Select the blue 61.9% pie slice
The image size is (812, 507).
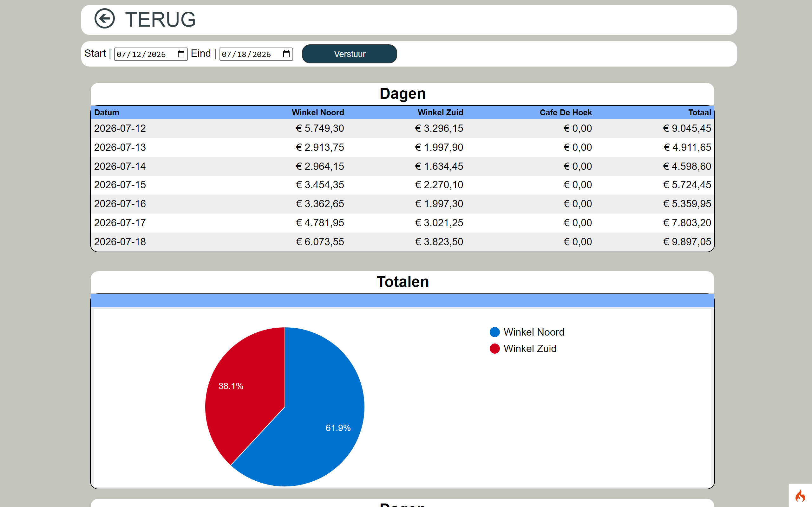(x=315, y=419)
